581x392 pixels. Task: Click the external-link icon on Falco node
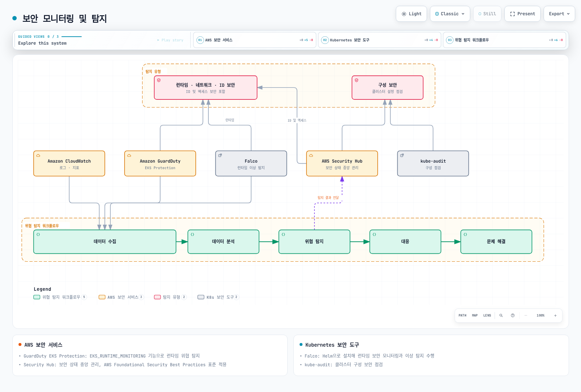pyautogui.click(x=220, y=155)
